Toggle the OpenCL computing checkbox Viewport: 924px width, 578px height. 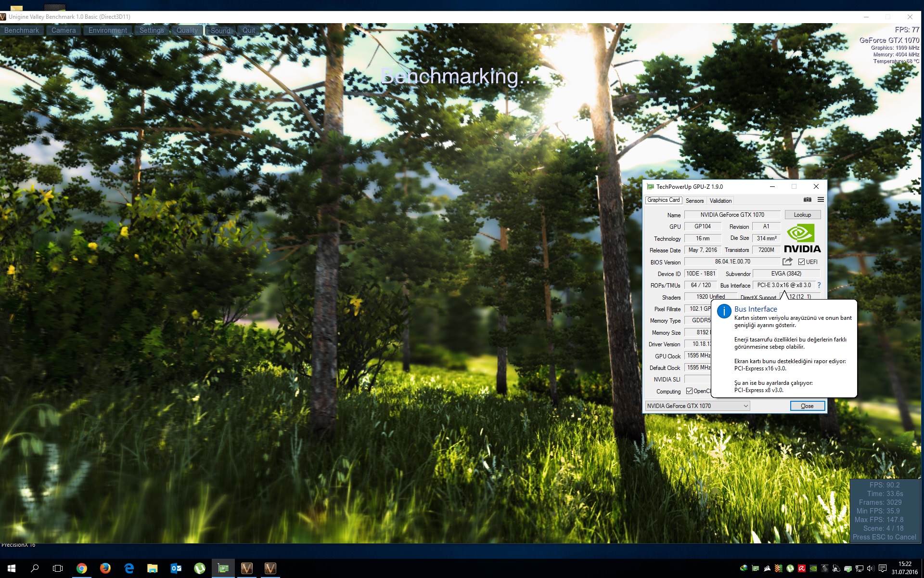[x=689, y=391]
